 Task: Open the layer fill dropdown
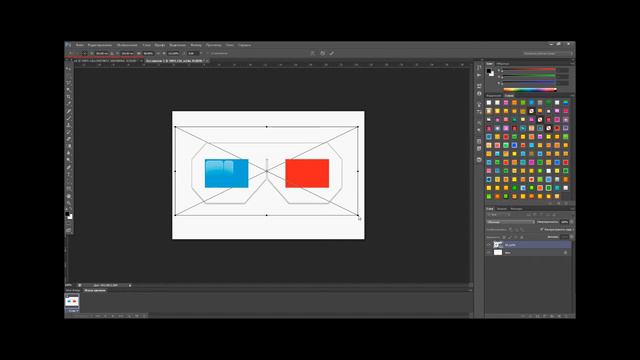tap(571, 237)
